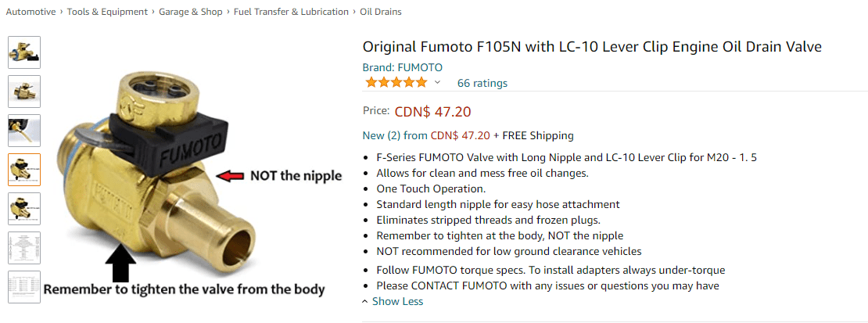View the third thumbnail with dark background
Screen dimensions: 868x323
pos(24,131)
